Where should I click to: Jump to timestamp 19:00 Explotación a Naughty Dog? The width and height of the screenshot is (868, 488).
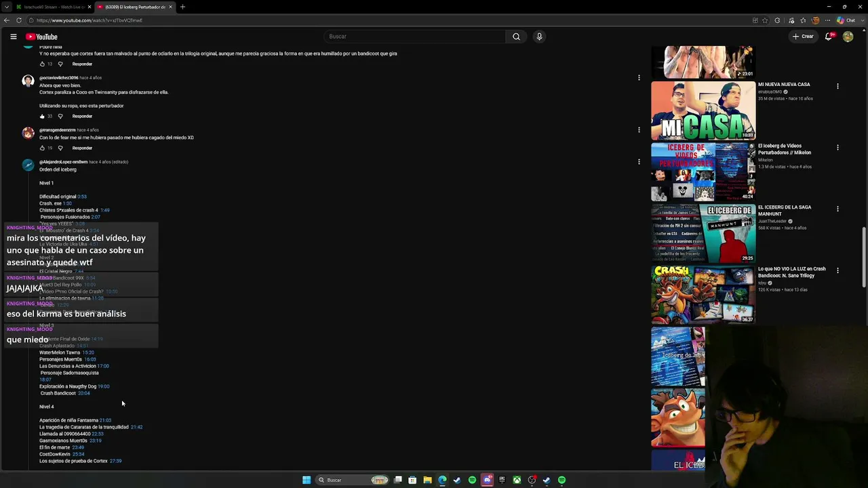[104, 386]
